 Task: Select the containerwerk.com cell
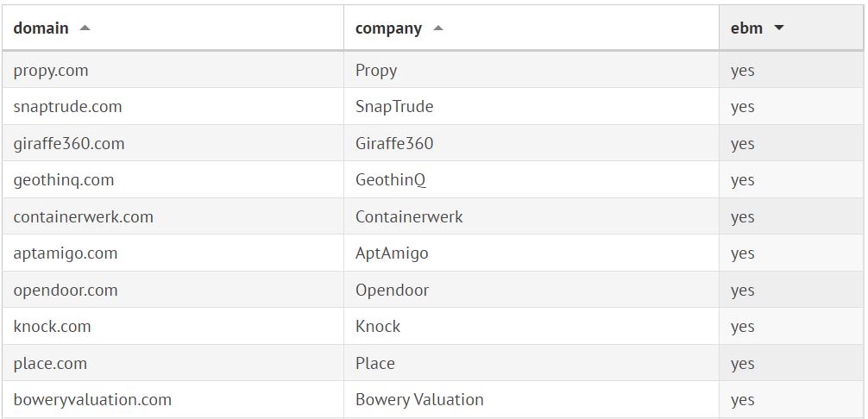pyautogui.click(x=84, y=217)
